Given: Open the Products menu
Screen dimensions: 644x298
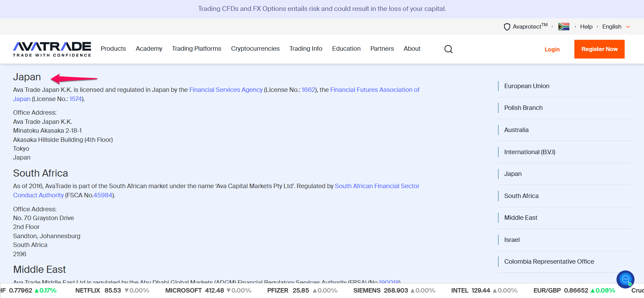Looking at the screenshot, I should tap(113, 49).
